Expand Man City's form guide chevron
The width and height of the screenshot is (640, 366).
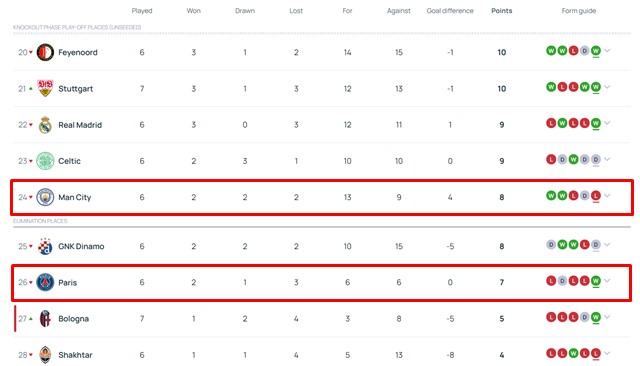[x=607, y=195]
